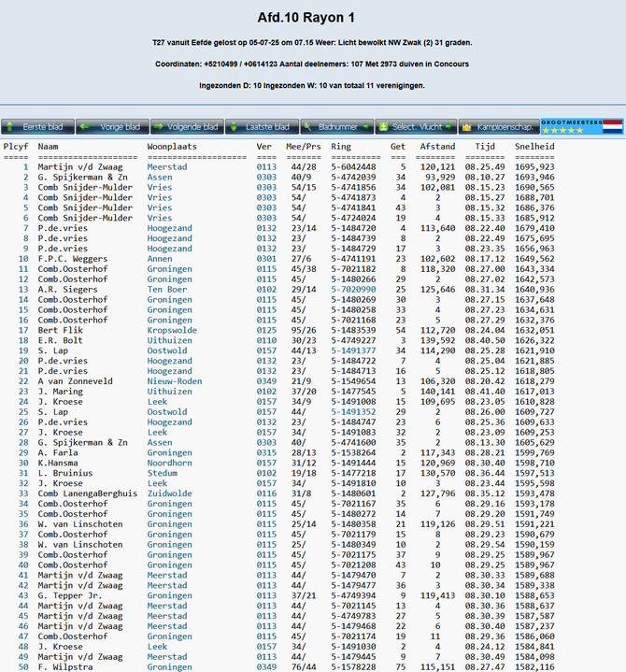This screenshot has width=626, height=672.
Task: Click the green up arrow icon on Eerste blad
Action: click(x=9, y=127)
